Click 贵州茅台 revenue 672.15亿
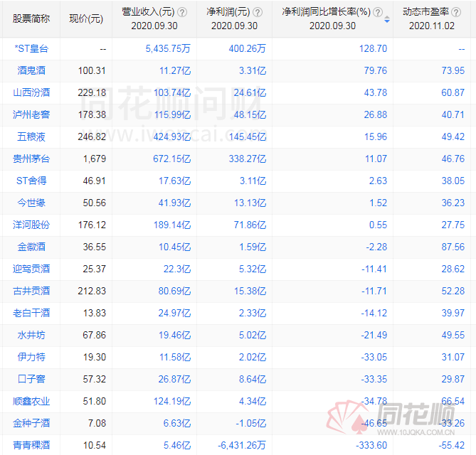This screenshot has height=455, width=476. (x=171, y=159)
